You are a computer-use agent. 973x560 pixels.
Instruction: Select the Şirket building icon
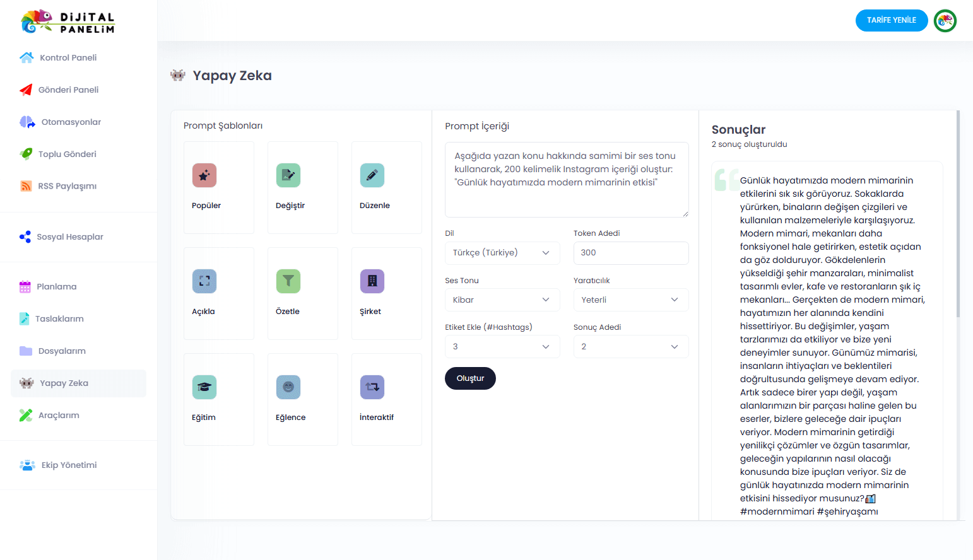point(372,281)
